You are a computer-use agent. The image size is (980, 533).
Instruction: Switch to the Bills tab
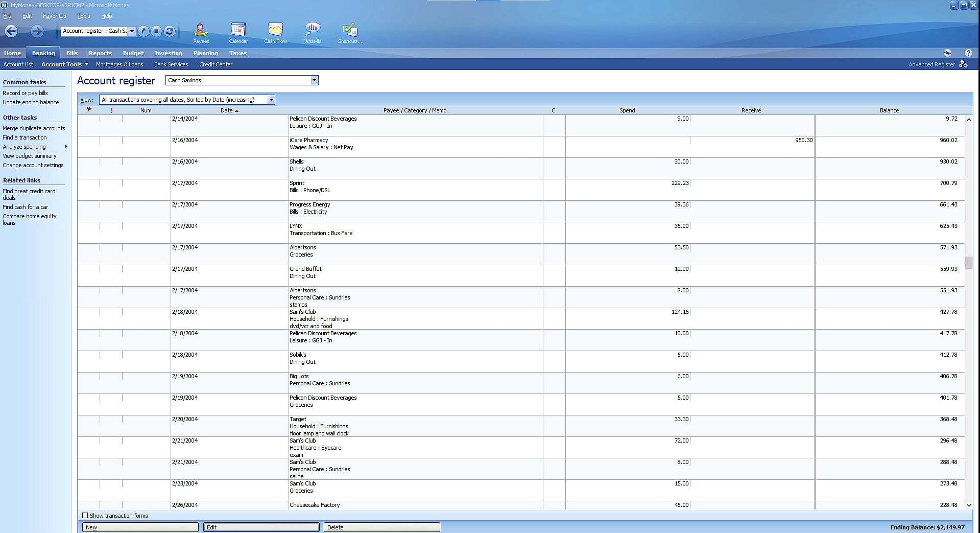pyautogui.click(x=72, y=53)
